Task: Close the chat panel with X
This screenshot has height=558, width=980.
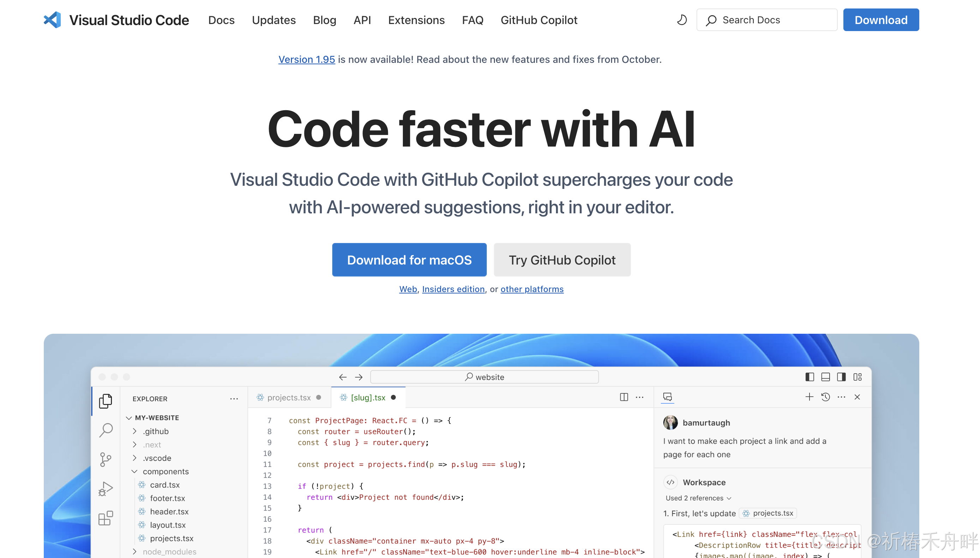Action: pyautogui.click(x=857, y=397)
